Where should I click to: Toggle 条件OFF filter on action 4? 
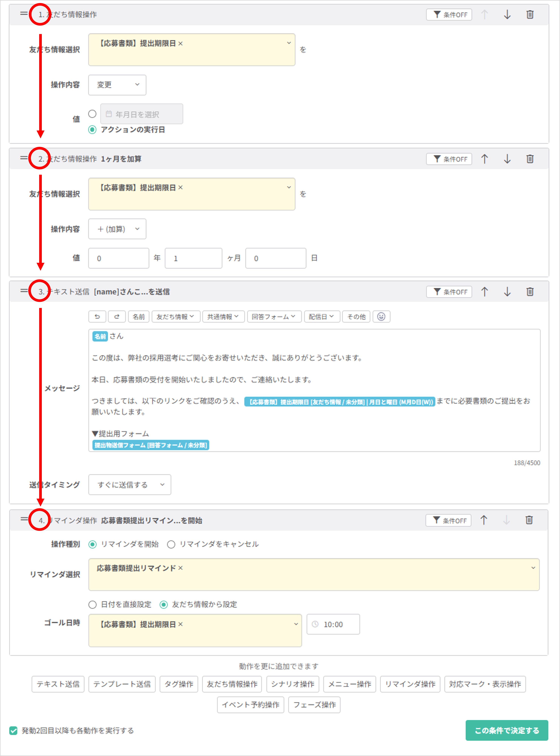[448, 521]
